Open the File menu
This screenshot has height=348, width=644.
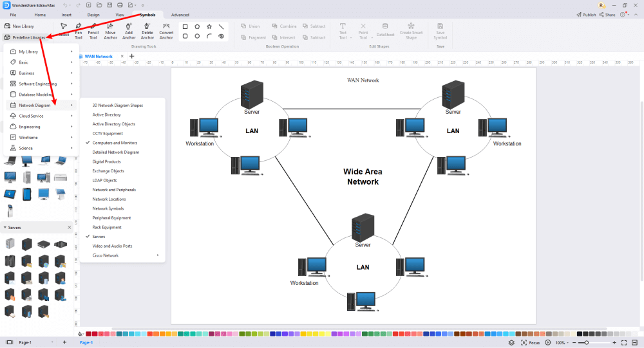point(13,15)
